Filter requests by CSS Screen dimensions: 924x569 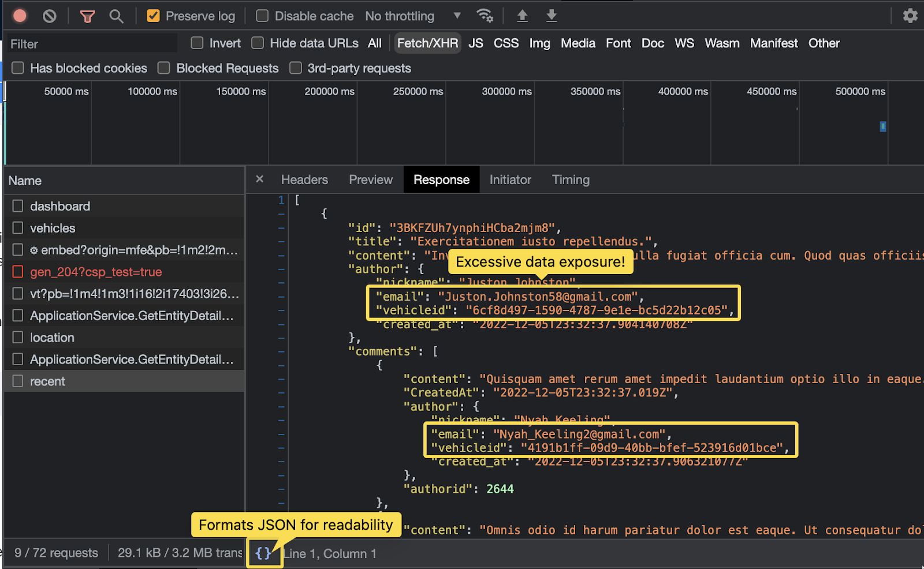pos(506,43)
